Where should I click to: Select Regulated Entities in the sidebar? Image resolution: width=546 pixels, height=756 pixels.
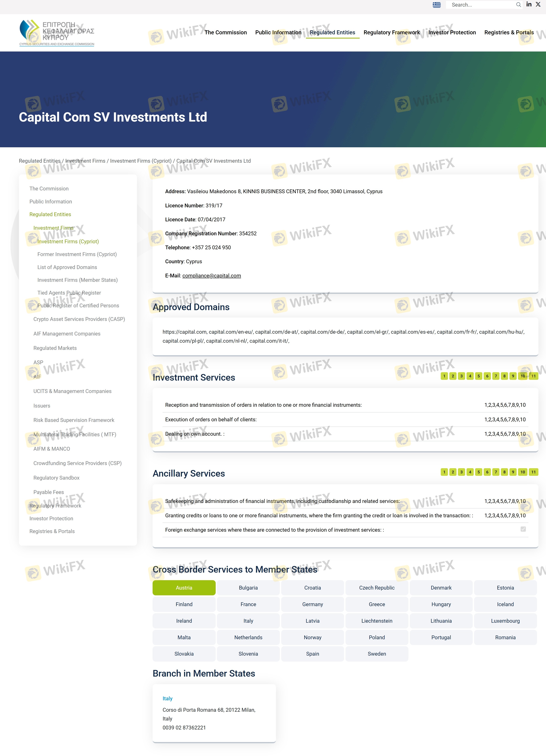(50, 214)
